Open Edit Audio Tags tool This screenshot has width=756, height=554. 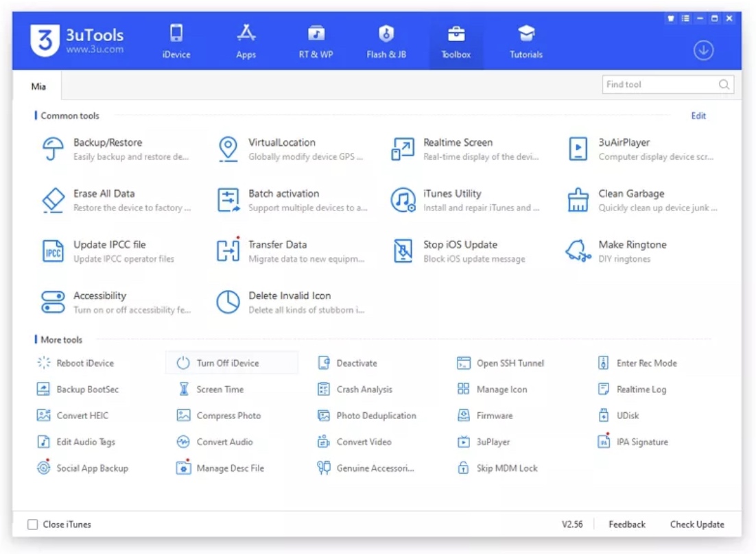point(76,442)
